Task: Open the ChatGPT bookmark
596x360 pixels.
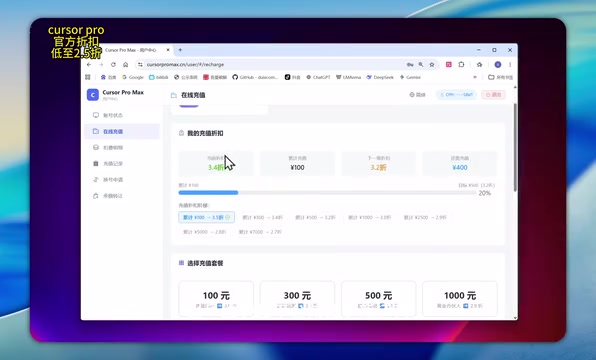Action: coord(318,77)
